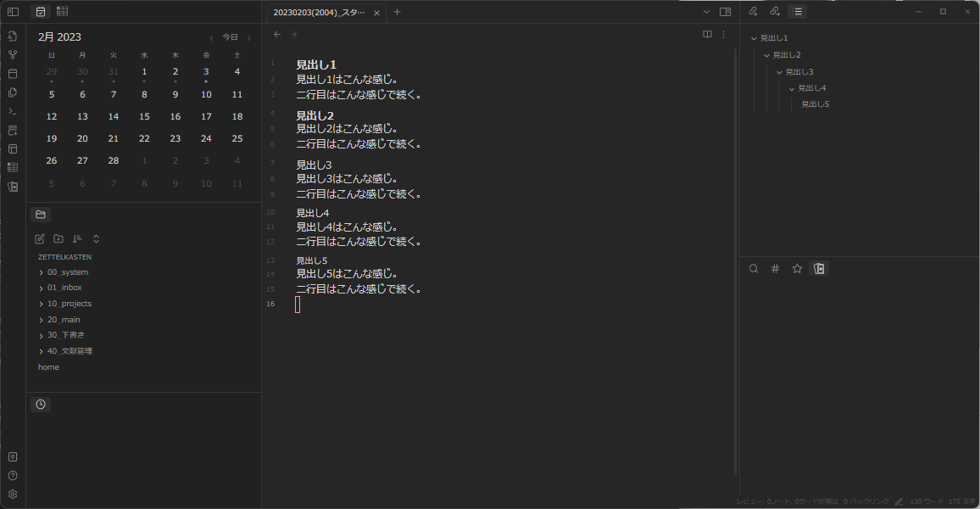Toggle collapse all folders in explorer
Viewport: 980px width, 509px height.
95,238
